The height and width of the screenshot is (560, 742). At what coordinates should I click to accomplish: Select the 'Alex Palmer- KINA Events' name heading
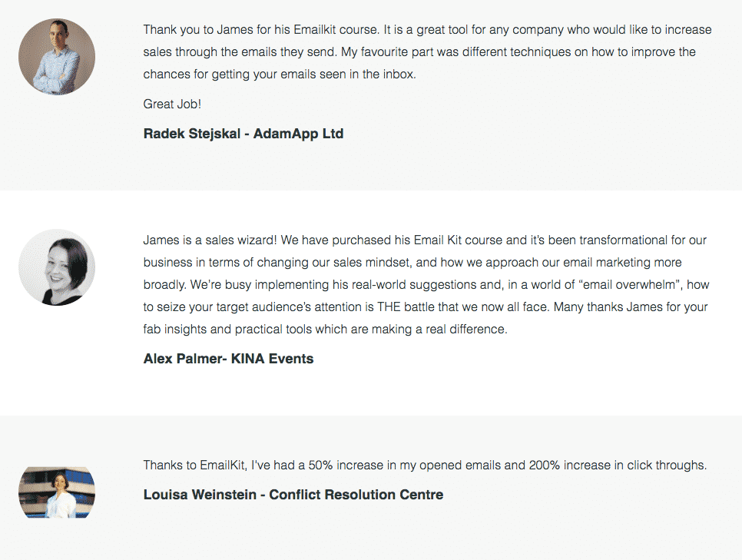click(x=229, y=359)
